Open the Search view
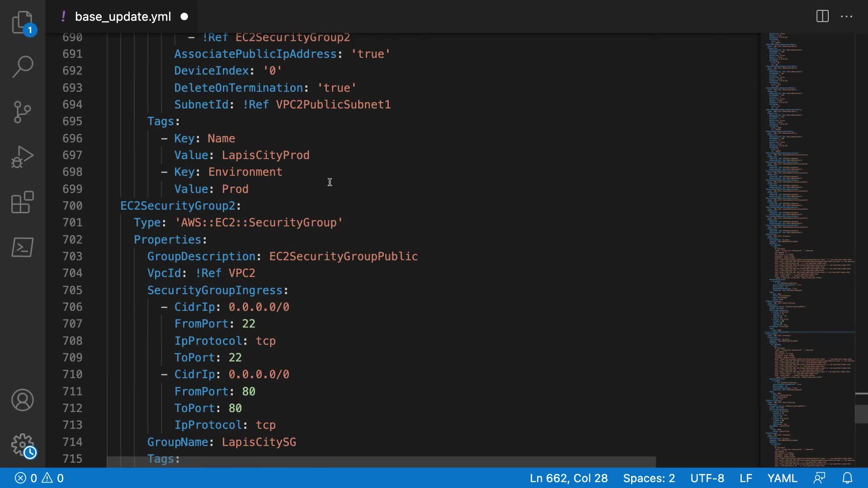Screen dimensions: 868x488 (22, 66)
